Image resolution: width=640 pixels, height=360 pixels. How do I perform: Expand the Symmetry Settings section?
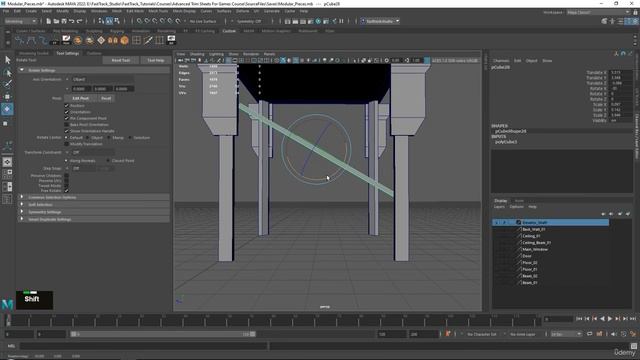[22, 212]
